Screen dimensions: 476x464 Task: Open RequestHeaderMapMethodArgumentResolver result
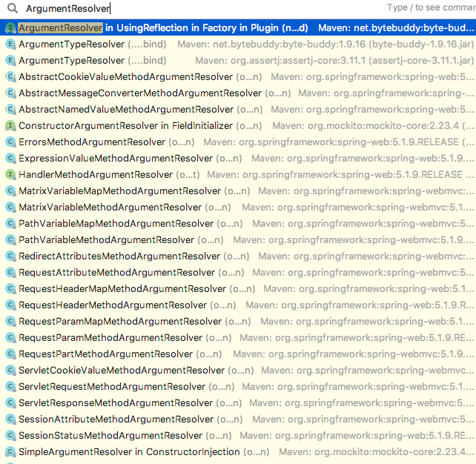point(238,288)
